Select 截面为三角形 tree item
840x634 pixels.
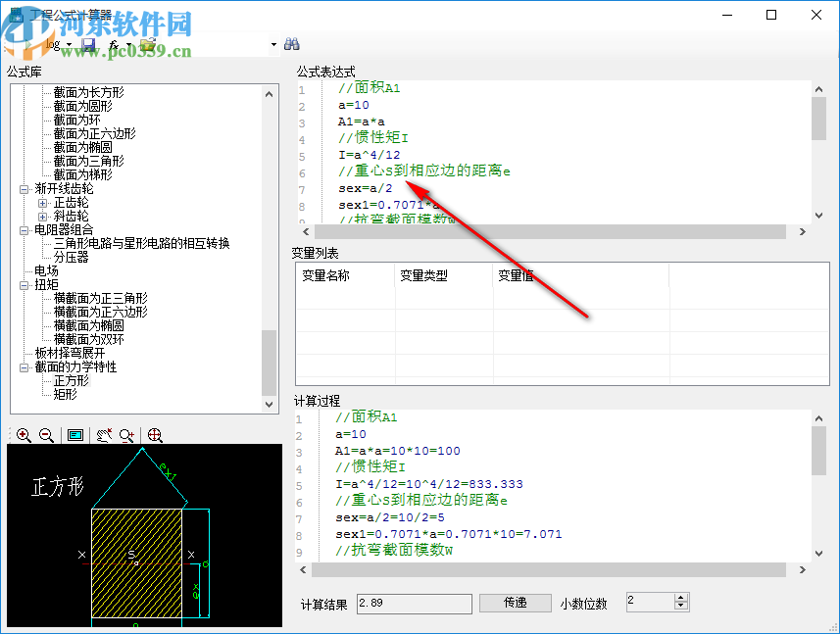coord(88,161)
